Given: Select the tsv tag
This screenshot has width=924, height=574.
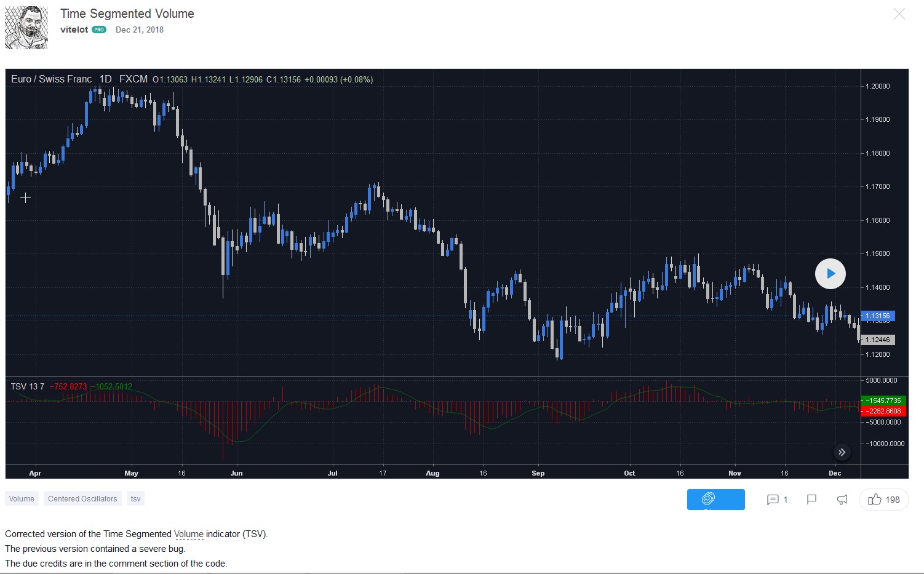Looking at the screenshot, I should pyautogui.click(x=135, y=499).
